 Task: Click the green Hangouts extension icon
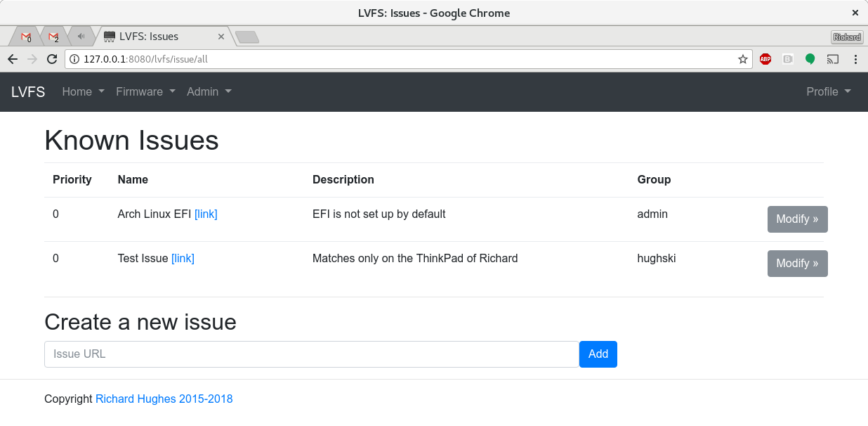click(x=810, y=59)
